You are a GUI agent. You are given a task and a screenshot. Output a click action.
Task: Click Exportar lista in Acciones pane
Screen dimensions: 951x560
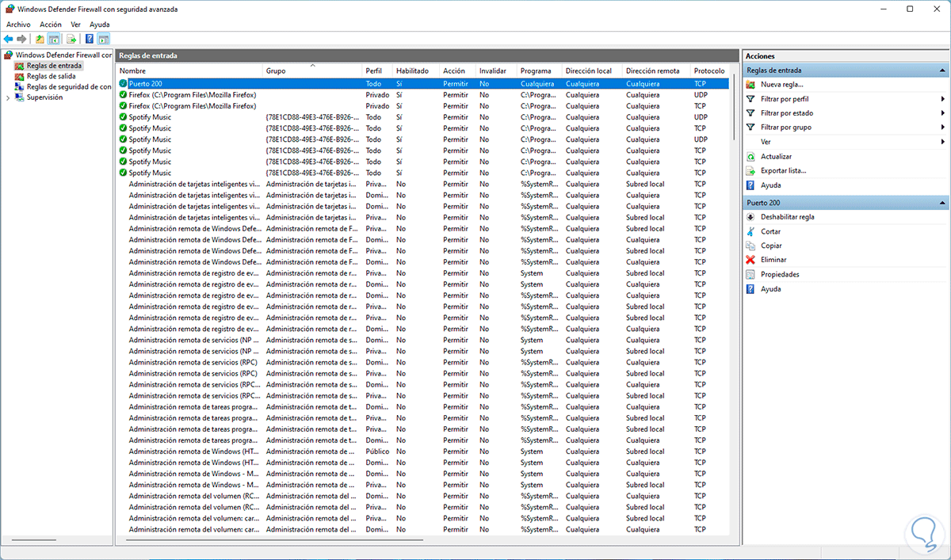click(x=784, y=170)
